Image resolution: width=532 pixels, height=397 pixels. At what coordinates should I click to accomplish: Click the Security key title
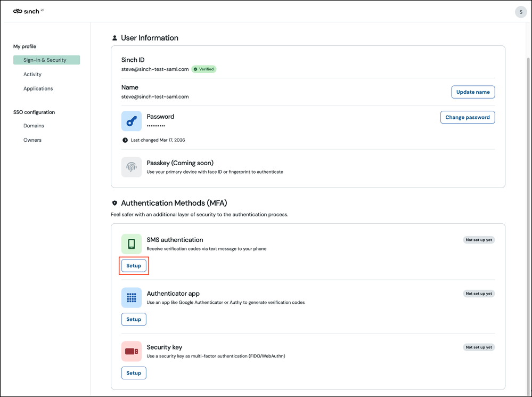165,347
